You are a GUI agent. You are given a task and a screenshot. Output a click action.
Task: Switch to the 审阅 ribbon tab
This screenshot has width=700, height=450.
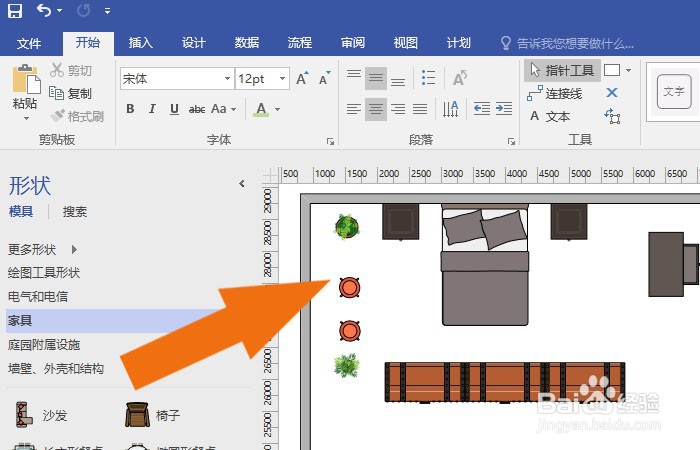click(353, 43)
